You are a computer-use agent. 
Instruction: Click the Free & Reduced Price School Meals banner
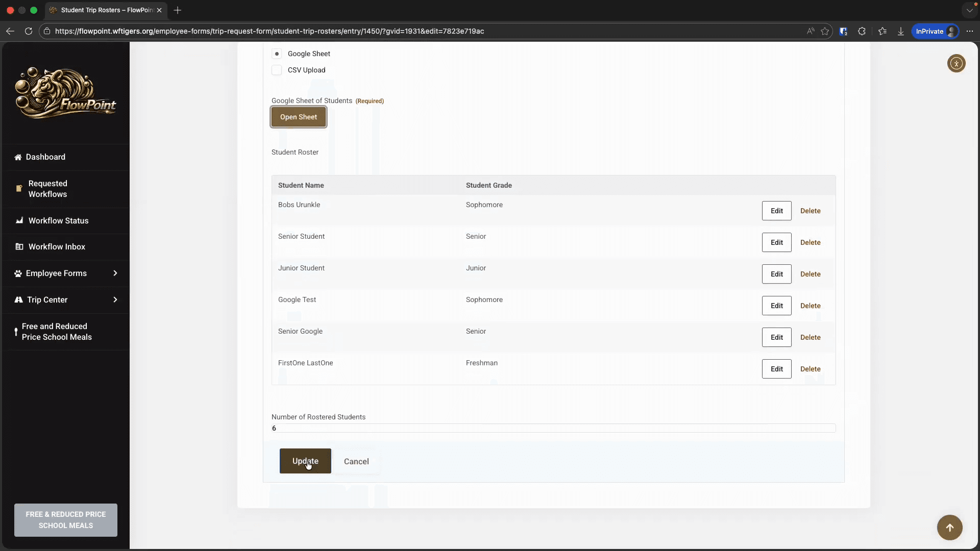[x=66, y=520]
